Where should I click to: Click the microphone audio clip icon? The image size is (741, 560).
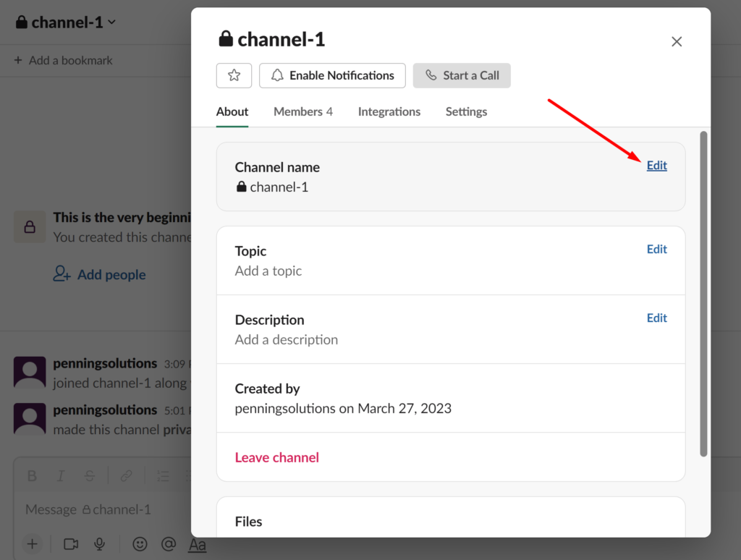point(99,544)
